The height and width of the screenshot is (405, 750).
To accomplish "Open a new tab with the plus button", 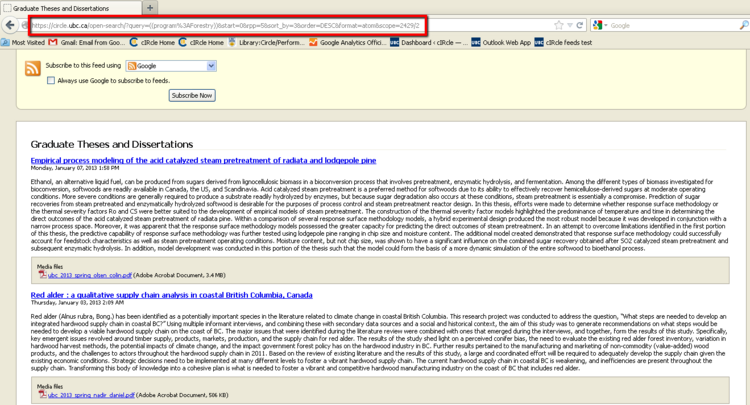I will (150, 8).
